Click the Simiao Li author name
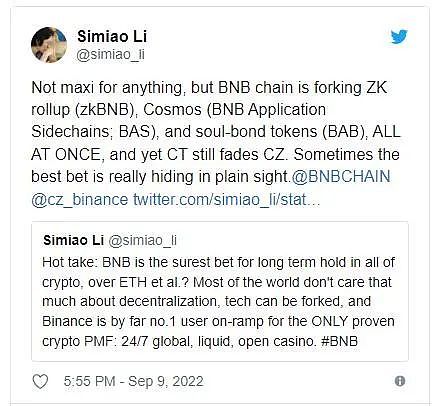Image resolution: width=434 pixels, height=406 pixels. click(112, 36)
